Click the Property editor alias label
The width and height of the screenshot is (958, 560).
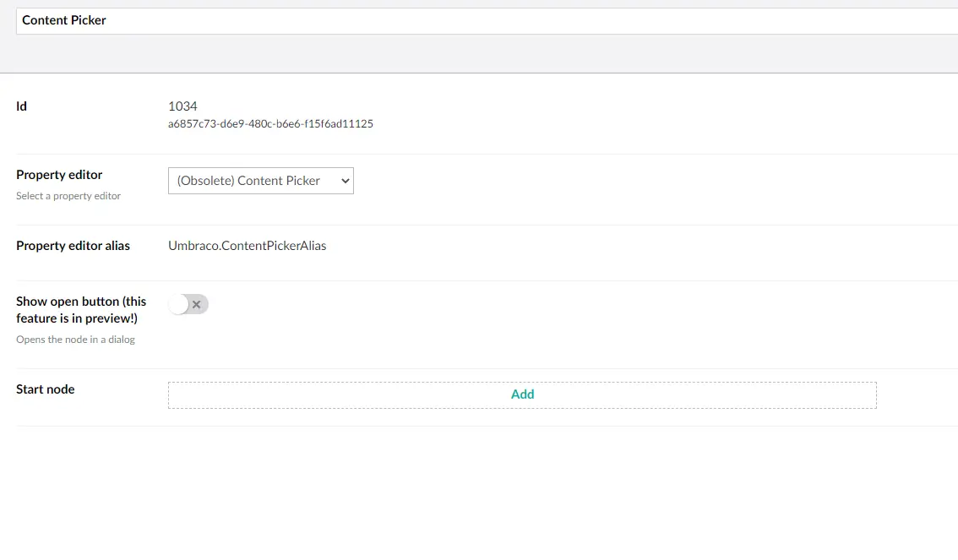[74, 245]
